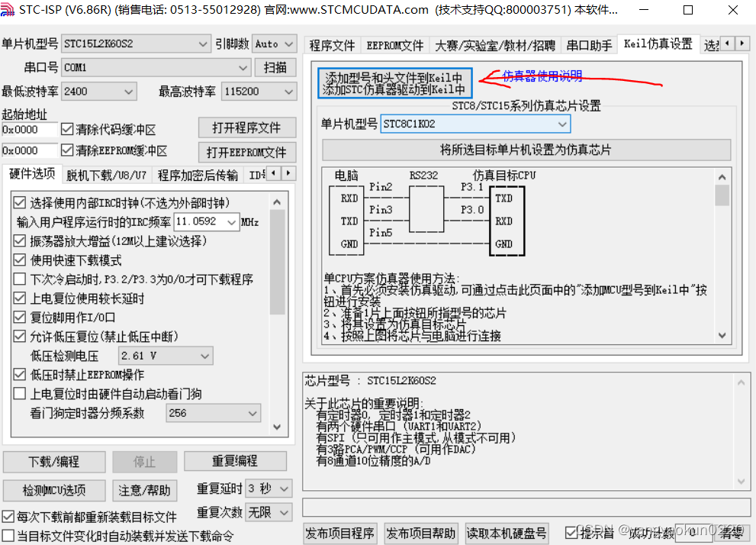
Task: Click hardware options vertical scrollbar thumb
Action: coord(277,262)
